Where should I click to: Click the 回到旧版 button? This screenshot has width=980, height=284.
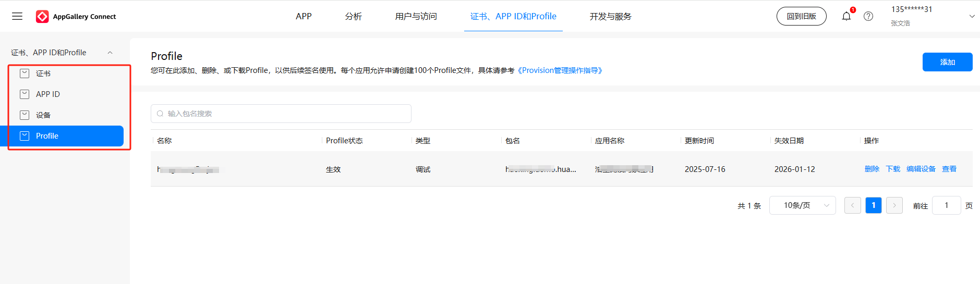[x=802, y=16]
